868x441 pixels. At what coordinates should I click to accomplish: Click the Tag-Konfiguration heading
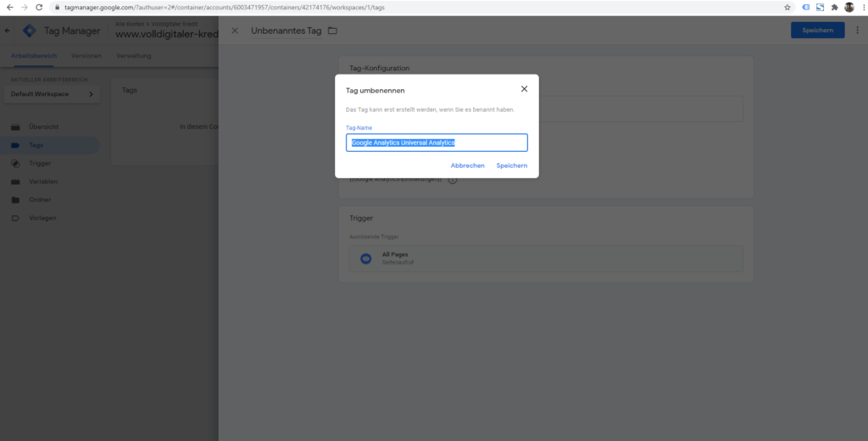379,68
